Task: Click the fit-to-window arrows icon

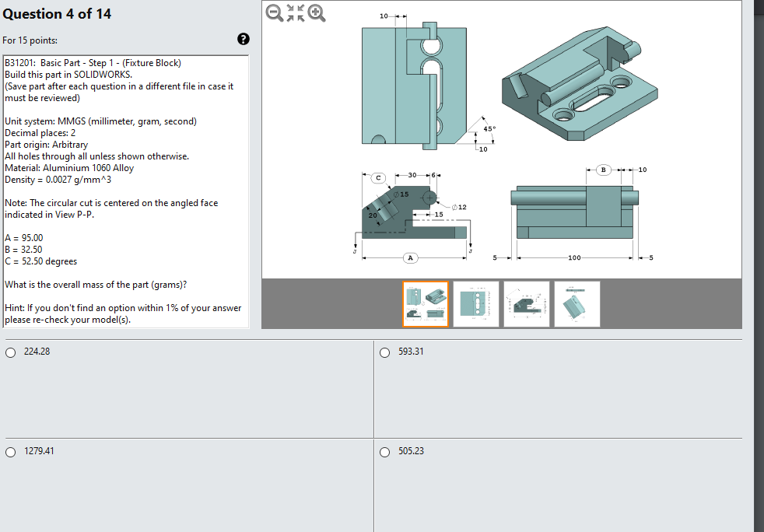Action: 296,13
